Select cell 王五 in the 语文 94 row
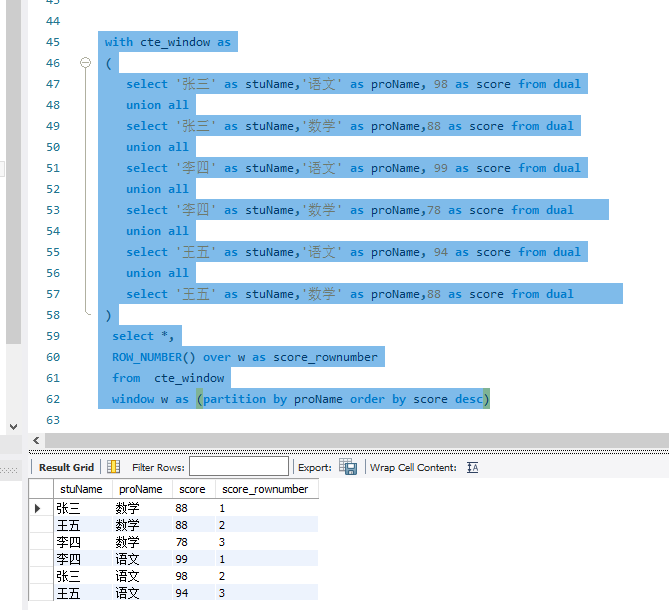Viewport: 669px width, 610px height. pos(83,593)
